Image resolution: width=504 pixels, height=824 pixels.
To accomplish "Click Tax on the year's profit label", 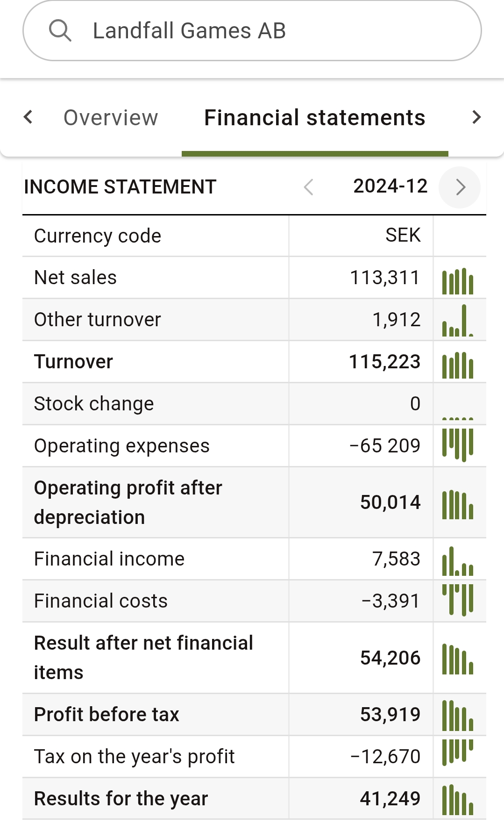I will coord(135,757).
